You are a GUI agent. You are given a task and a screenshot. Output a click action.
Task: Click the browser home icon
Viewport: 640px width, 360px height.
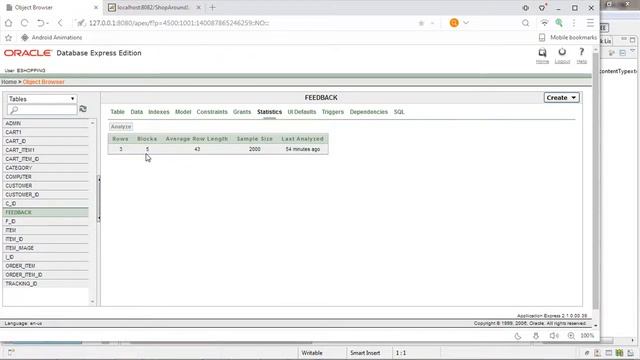8,23
